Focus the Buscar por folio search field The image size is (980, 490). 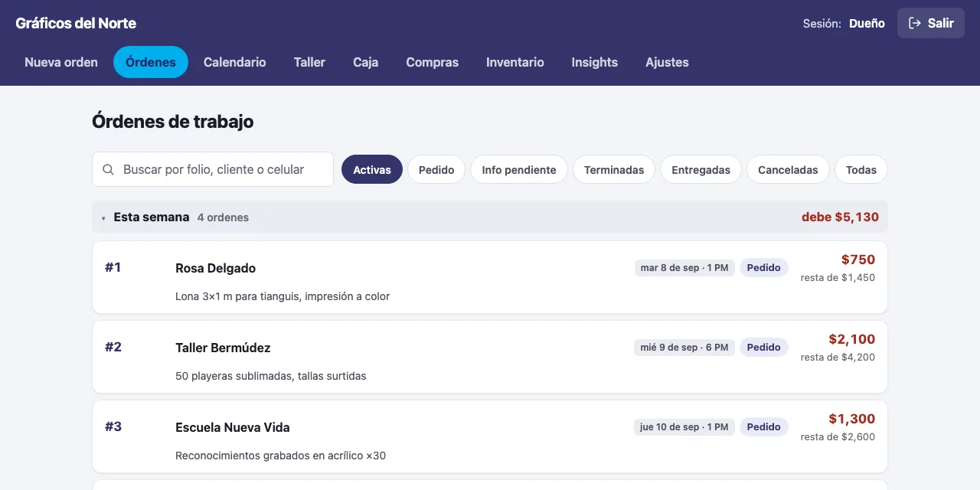point(213,169)
